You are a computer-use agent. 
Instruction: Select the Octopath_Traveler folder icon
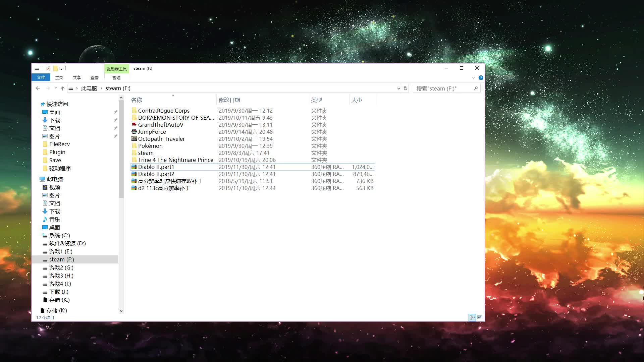click(x=134, y=139)
